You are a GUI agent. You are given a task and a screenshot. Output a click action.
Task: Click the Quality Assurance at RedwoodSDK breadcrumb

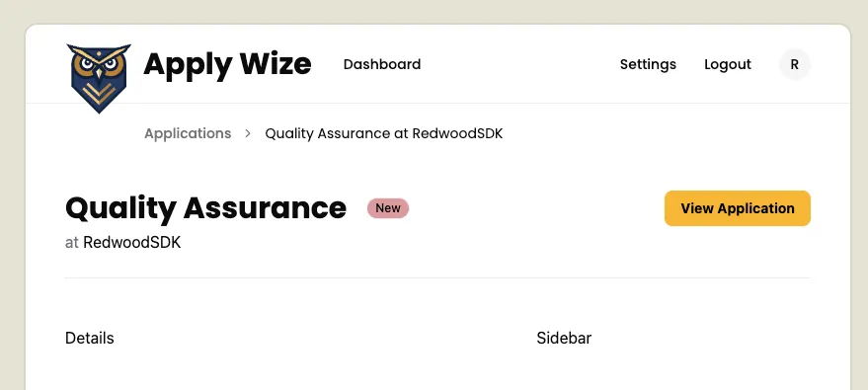pos(383,134)
